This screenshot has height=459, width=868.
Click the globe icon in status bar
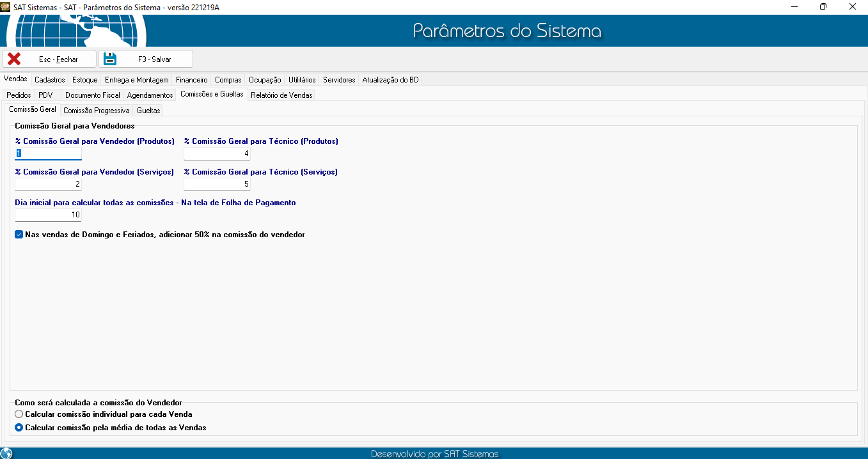click(x=6, y=453)
